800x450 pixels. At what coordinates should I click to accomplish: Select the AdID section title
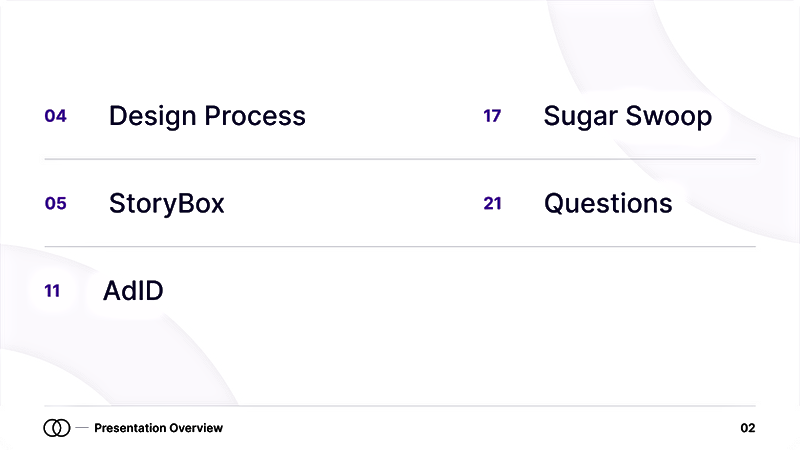(x=133, y=292)
